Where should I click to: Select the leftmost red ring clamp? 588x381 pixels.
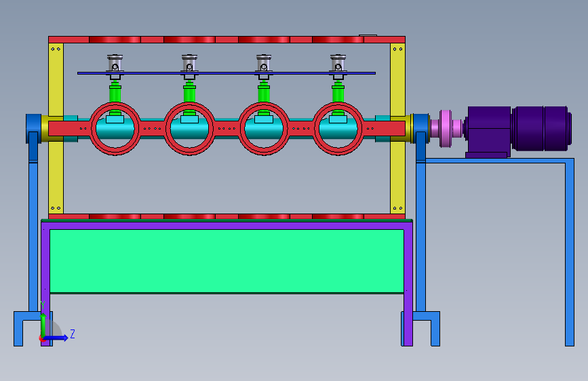coord(115,128)
